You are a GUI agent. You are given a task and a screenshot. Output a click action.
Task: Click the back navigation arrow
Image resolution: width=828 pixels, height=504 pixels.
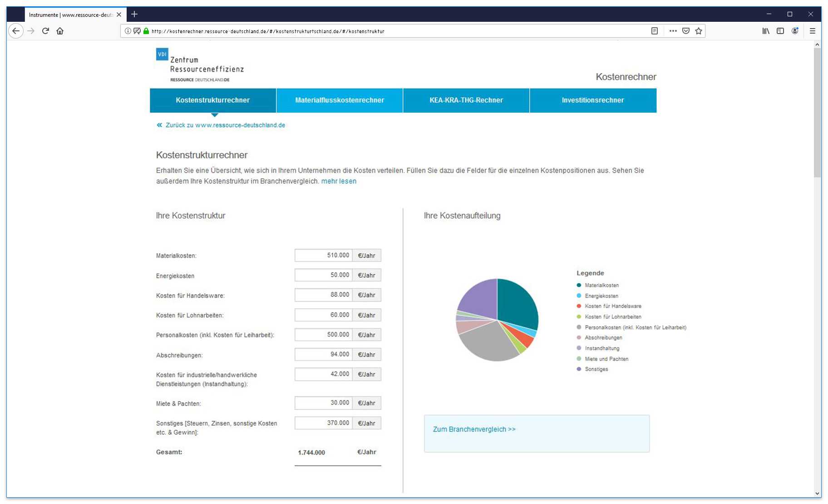point(16,31)
